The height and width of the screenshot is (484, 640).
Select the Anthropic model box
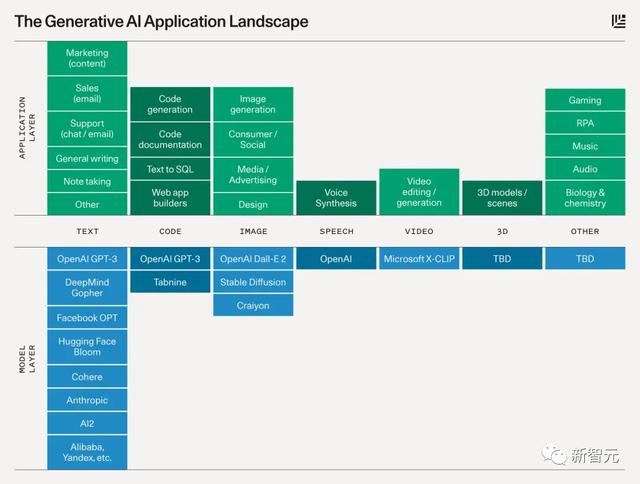87,400
